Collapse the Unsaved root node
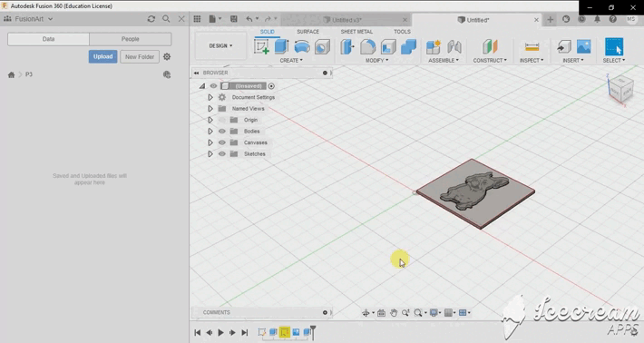 pyautogui.click(x=202, y=86)
